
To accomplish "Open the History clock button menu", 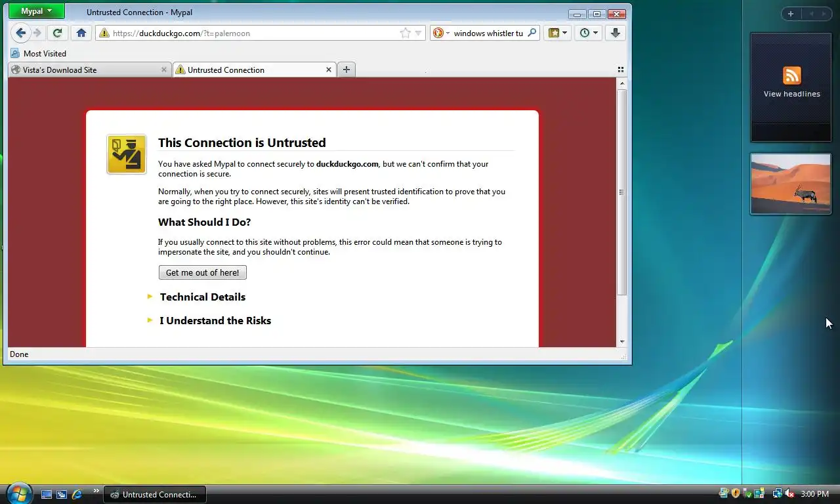I will pyautogui.click(x=589, y=33).
